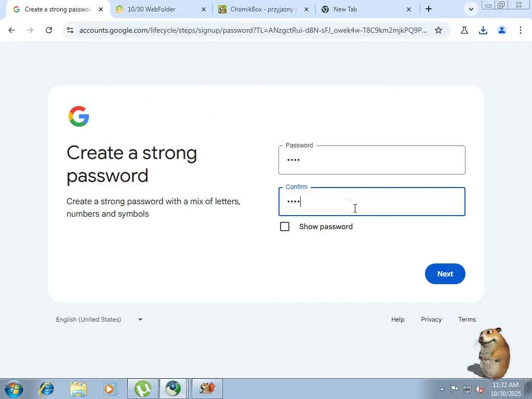
Task: Open network status tray icon
Action: tap(467, 389)
